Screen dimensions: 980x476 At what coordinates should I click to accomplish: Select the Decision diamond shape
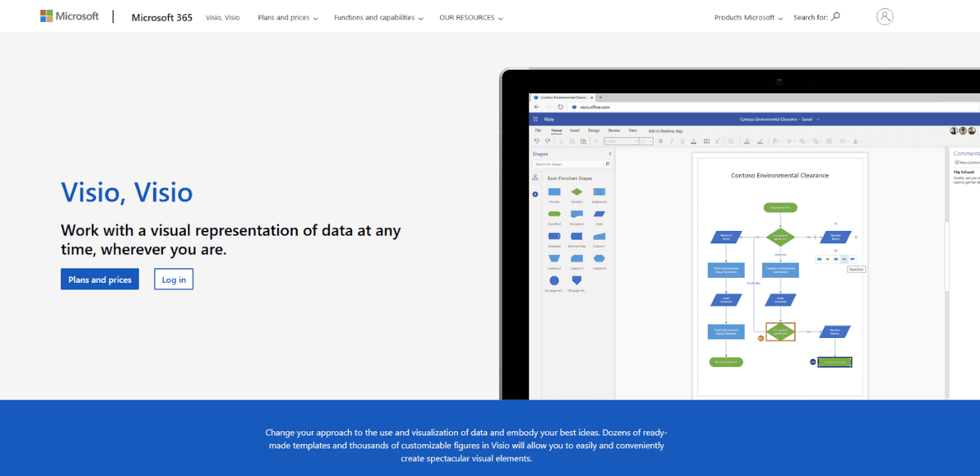577,192
